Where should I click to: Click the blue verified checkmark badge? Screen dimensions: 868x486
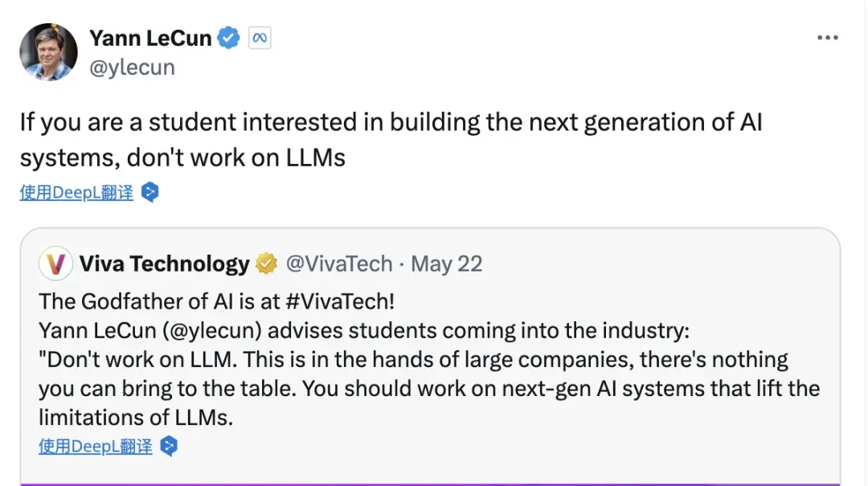[228, 38]
